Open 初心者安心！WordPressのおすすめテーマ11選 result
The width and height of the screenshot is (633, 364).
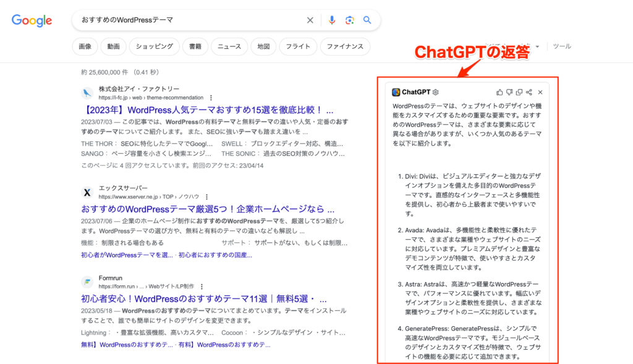(x=204, y=299)
